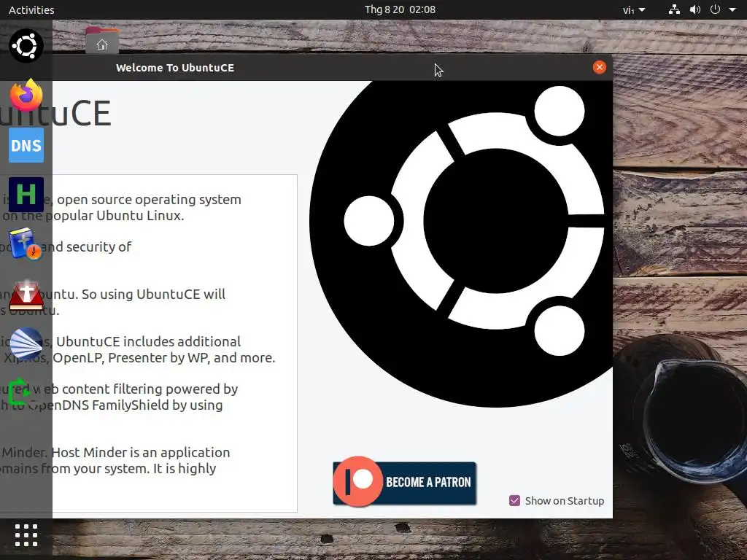
Task: Click the network status icon
Action: click(674, 9)
